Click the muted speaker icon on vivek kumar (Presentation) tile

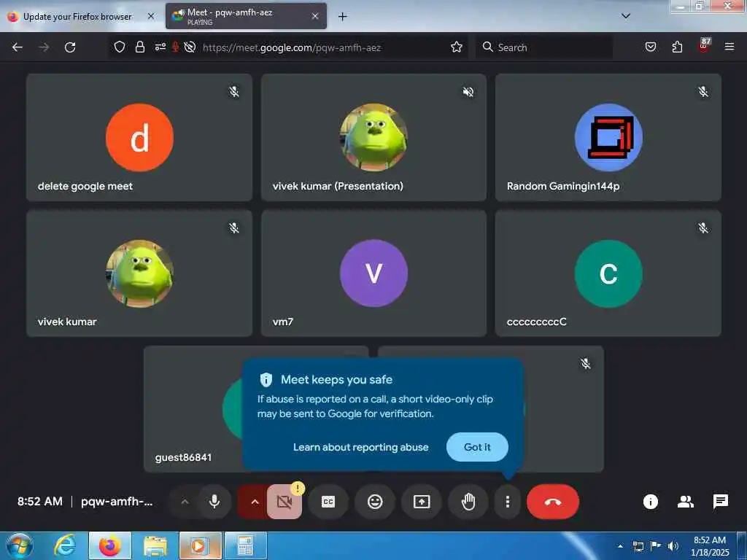tap(468, 91)
